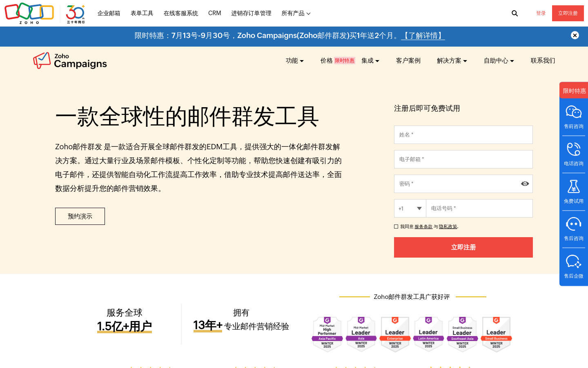The height and width of the screenshot is (368, 588).
Task: Expand the 所有产品 dropdown
Action: point(296,13)
